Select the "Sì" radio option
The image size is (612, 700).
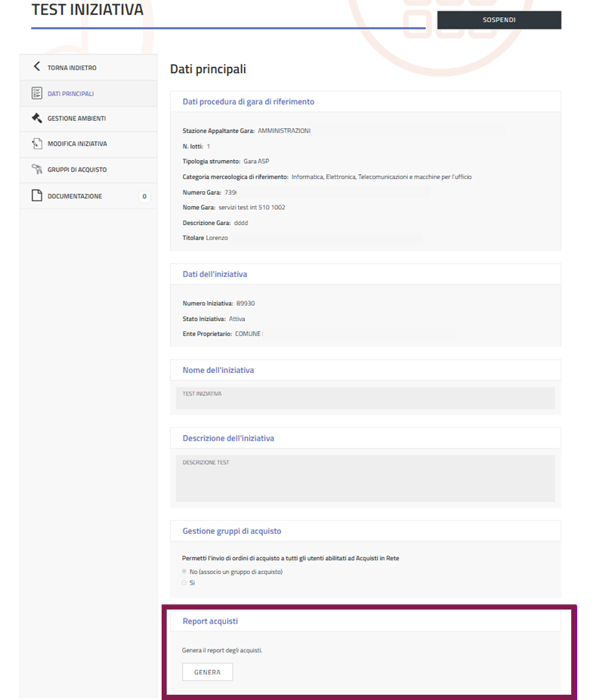coord(184,583)
